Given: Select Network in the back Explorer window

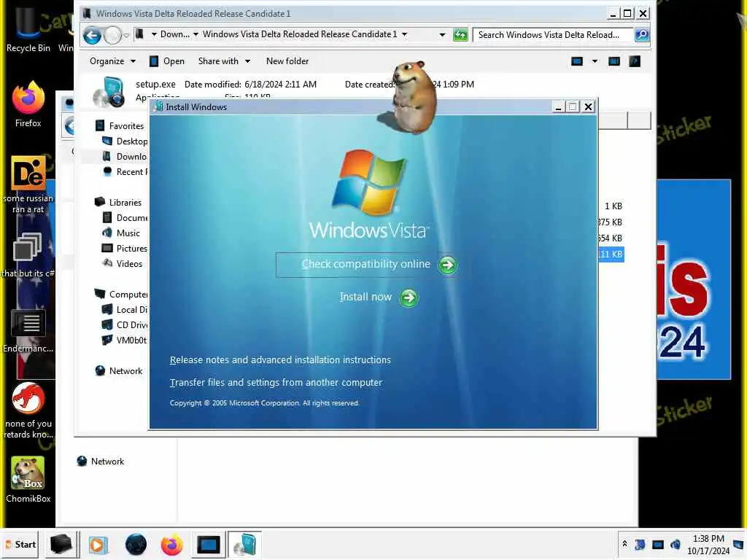Looking at the screenshot, I should (x=101, y=462).
